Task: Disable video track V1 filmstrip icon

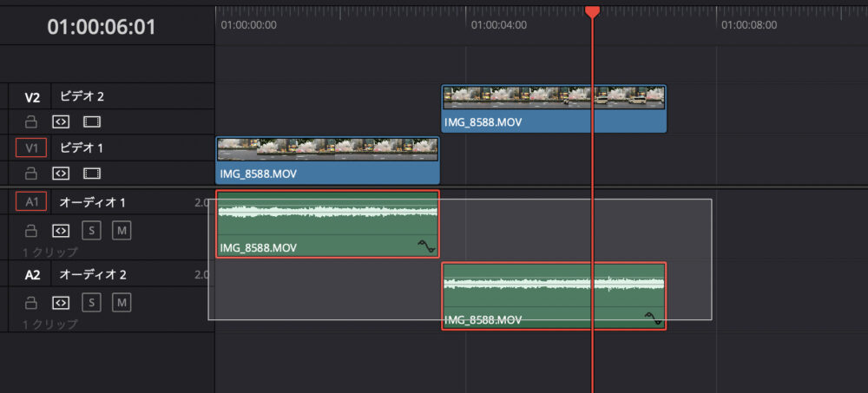Action: [91, 174]
